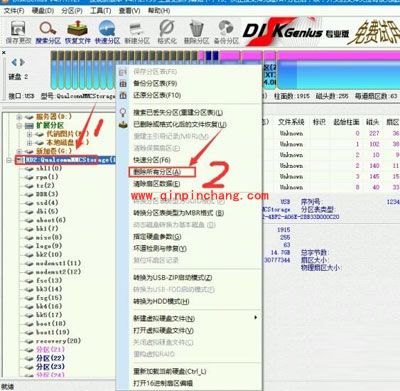Select the 扩展分区 tree item
Screen dimensions: 400x391
50,126
